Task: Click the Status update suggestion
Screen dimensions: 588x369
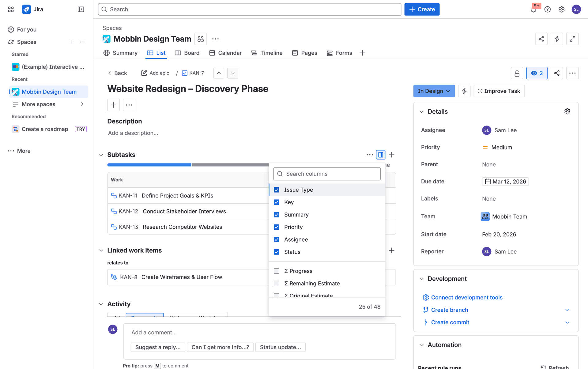Action: 280,347
